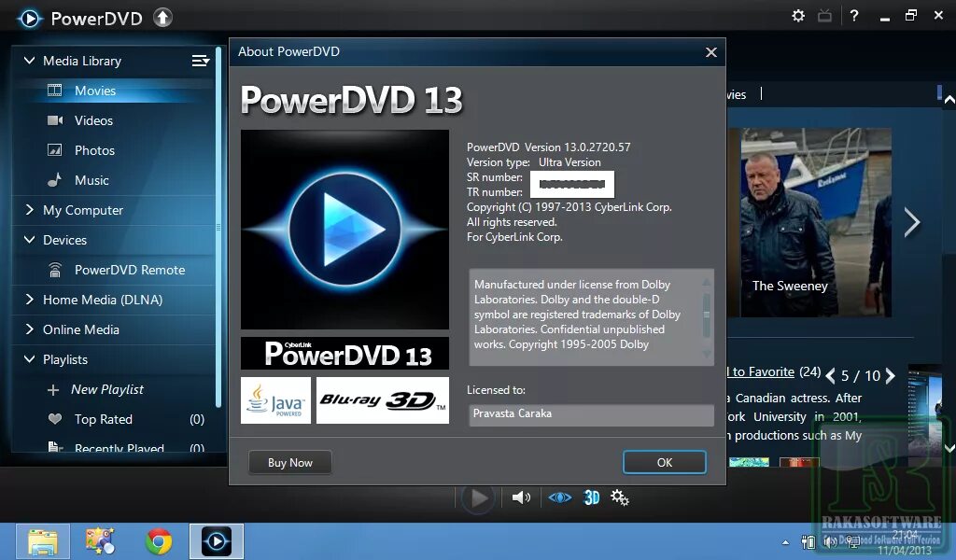Click the Buy Now button
This screenshot has width=956, height=560.
click(x=290, y=463)
